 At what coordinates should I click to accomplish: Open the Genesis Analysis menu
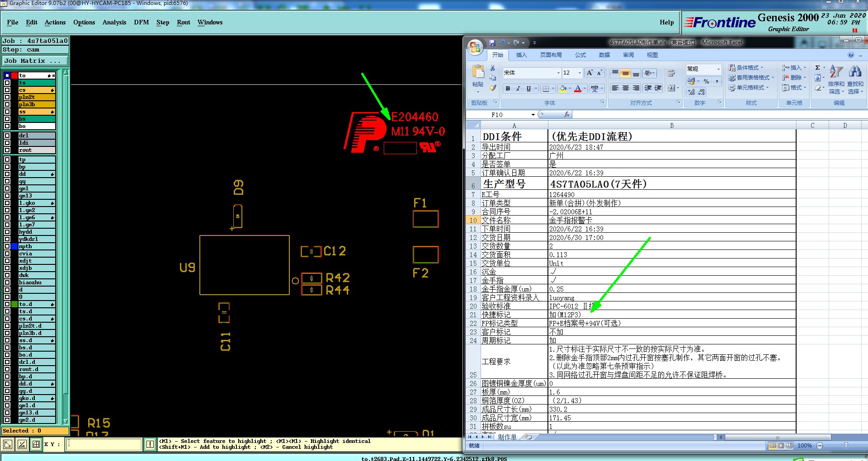(x=114, y=23)
